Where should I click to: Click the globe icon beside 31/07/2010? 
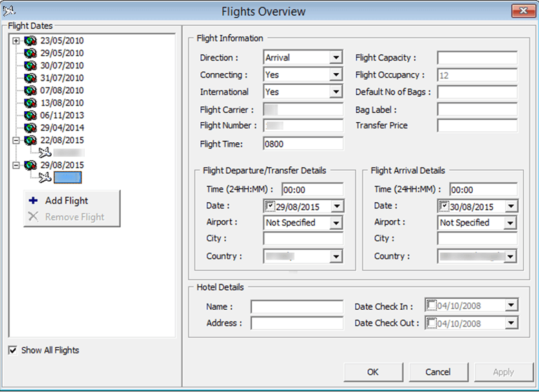pyautogui.click(x=30, y=78)
